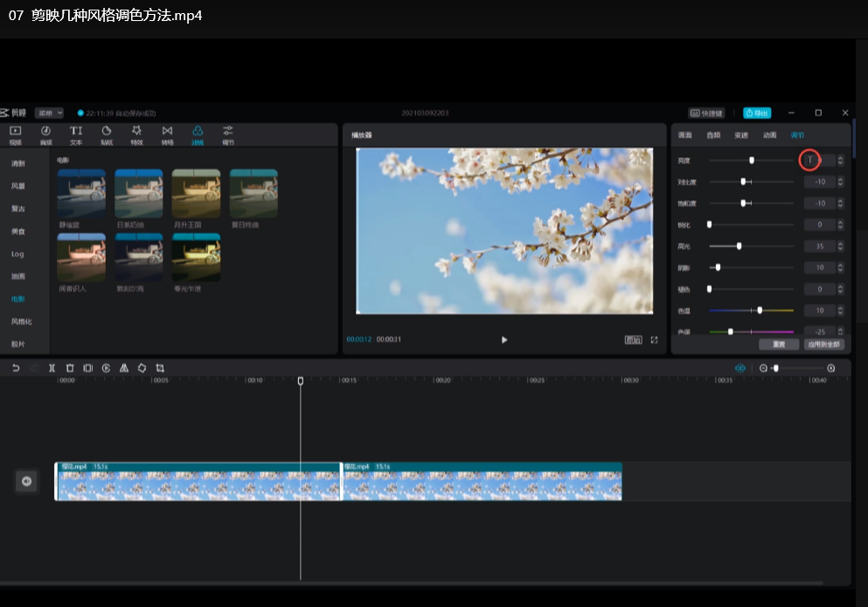Open the 特效 effects tab
The image size is (868, 607).
pyautogui.click(x=136, y=136)
